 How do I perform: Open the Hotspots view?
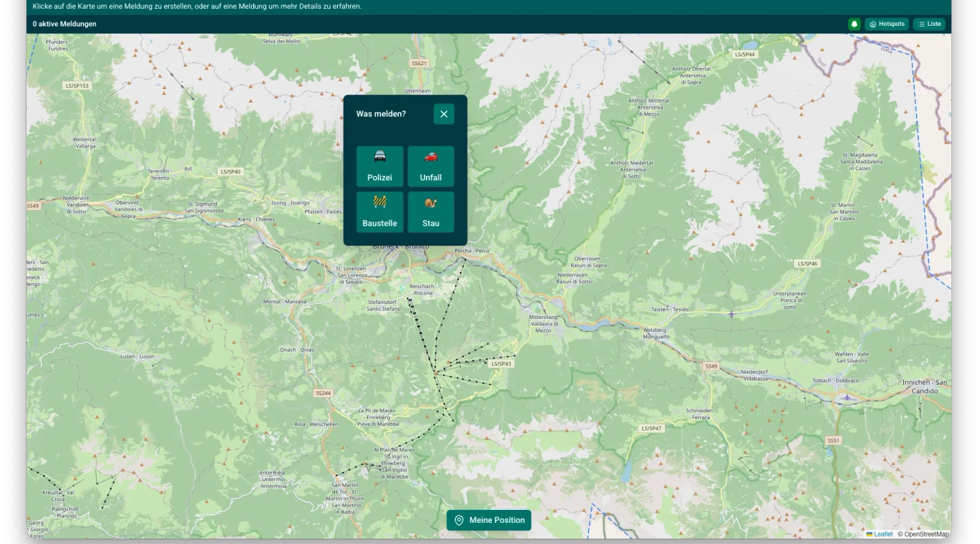pyautogui.click(x=887, y=24)
